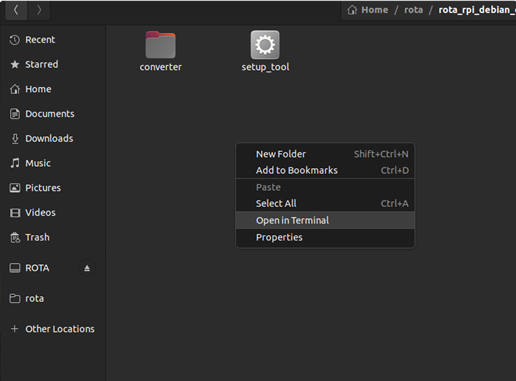The image size is (516, 381).
Task: Click the rota bookmark folder icon
Action: (15, 298)
